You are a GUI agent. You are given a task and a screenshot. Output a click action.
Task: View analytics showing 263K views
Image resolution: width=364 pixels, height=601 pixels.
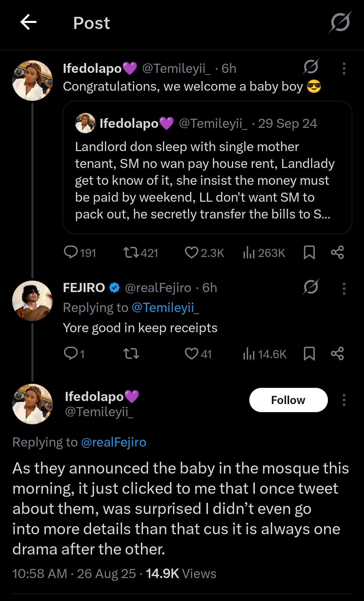click(x=264, y=253)
